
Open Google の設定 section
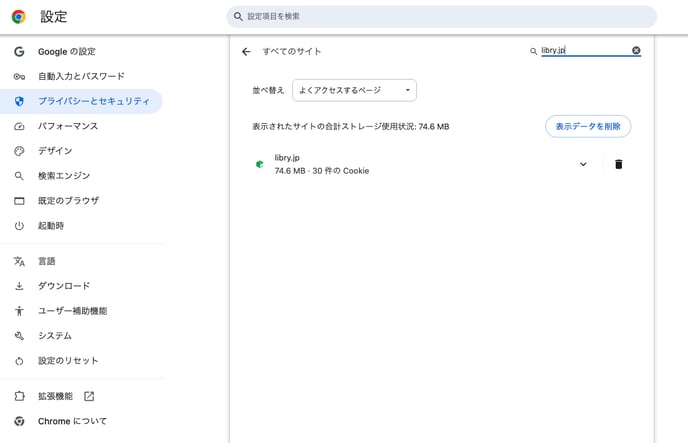click(x=67, y=51)
